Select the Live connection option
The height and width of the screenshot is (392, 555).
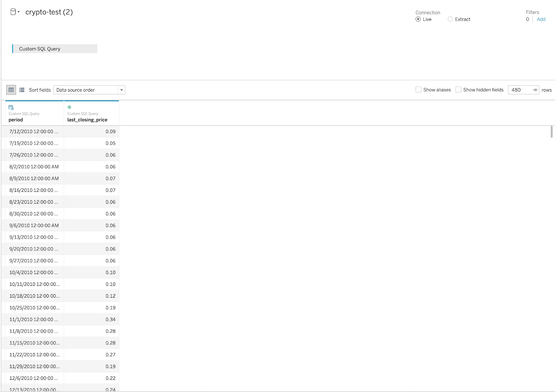(x=418, y=19)
